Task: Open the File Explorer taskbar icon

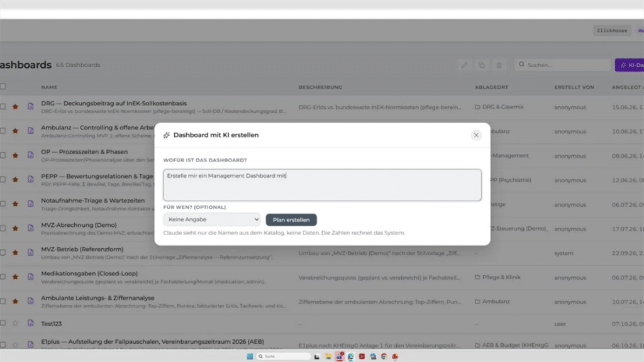Action: [328, 356]
